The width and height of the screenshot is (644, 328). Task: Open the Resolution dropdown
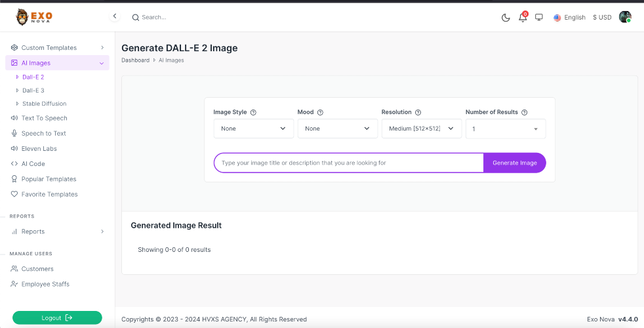click(422, 129)
